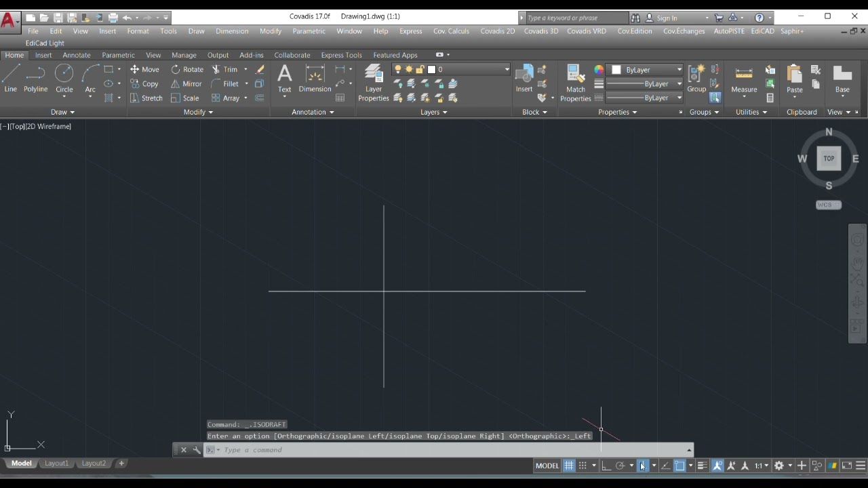The height and width of the screenshot is (488, 868).
Task: Open the Express menu
Action: 410,31
